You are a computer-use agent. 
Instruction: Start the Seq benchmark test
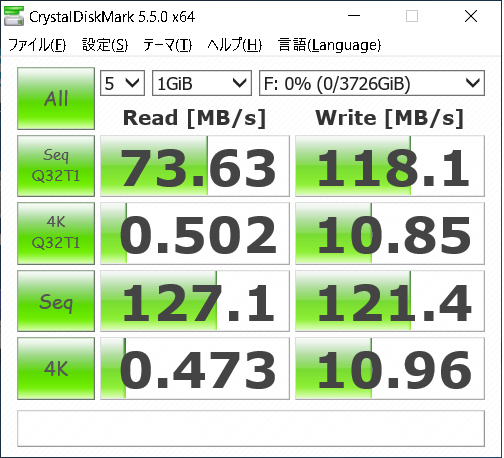point(56,301)
